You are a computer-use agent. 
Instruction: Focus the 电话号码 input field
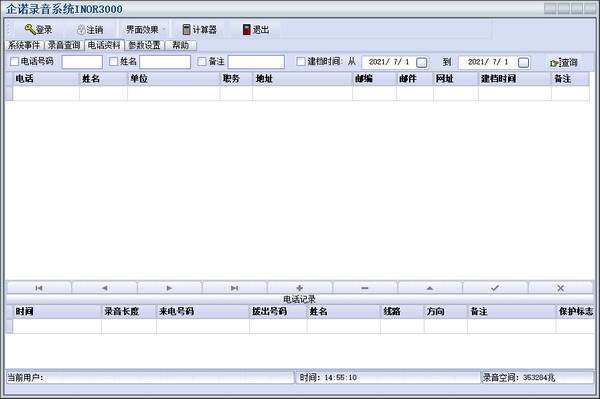pos(82,62)
